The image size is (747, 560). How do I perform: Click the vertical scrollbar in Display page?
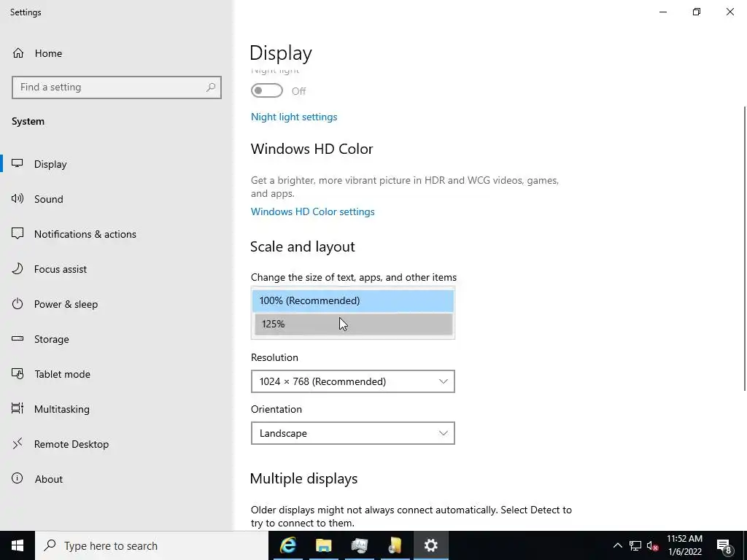point(745,248)
